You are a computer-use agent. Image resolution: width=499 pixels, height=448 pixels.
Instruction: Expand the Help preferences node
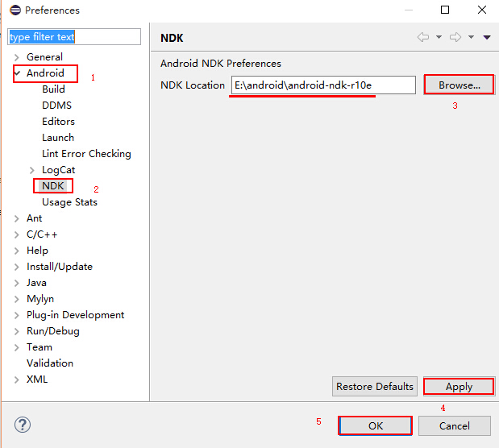[17, 251]
